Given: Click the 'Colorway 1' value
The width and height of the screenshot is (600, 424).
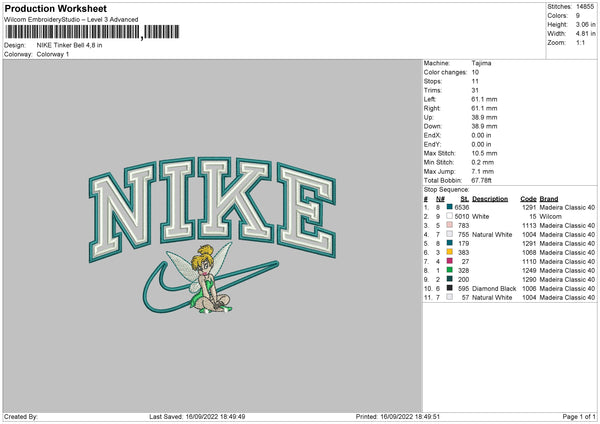Looking at the screenshot, I should [53, 54].
